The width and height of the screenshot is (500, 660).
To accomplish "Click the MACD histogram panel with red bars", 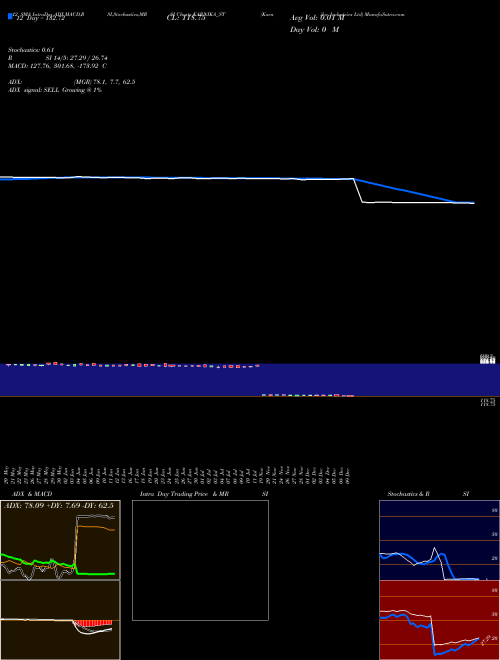I will pos(60,620).
